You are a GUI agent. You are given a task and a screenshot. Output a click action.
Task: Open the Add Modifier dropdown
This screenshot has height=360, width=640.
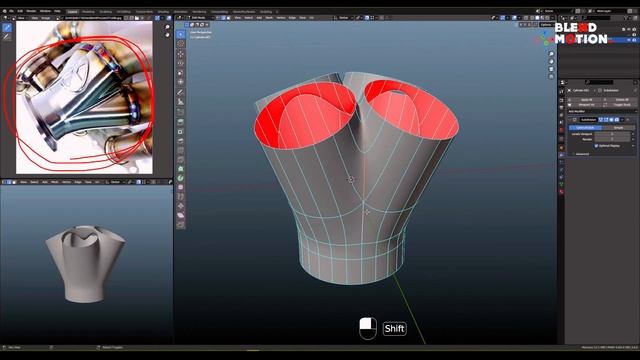pos(602,111)
